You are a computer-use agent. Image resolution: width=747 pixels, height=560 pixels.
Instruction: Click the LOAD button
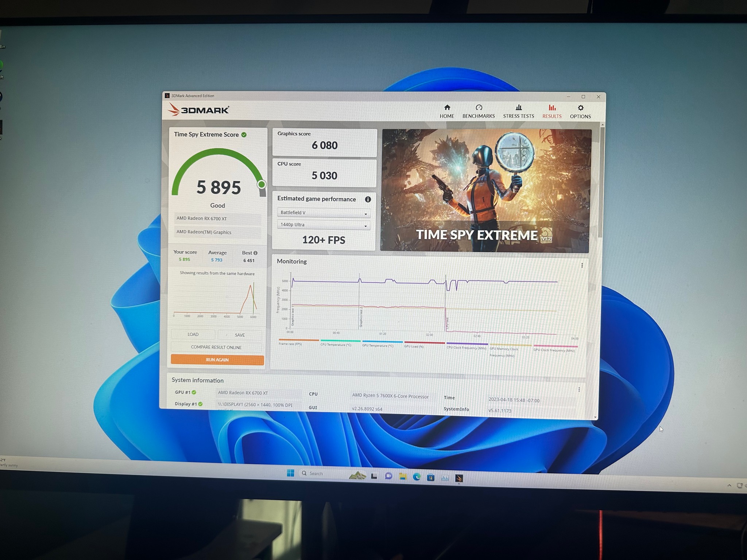coord(193,334)
